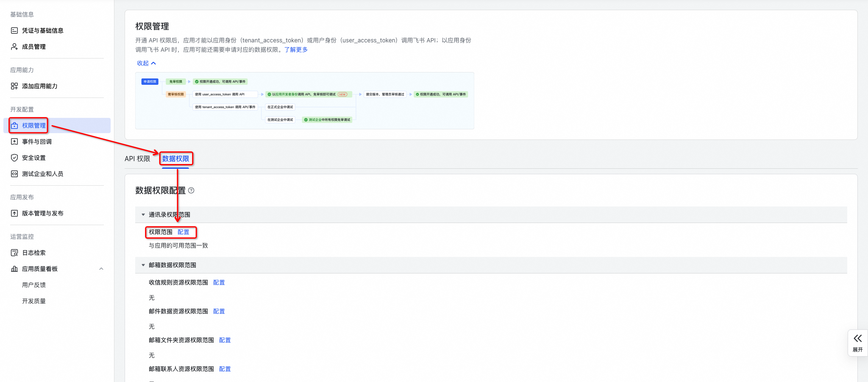Image resolution: width=868 pixels, height=382 pixels.
Task: Switch to the API 权限 tab
Action: click(137, 159)
